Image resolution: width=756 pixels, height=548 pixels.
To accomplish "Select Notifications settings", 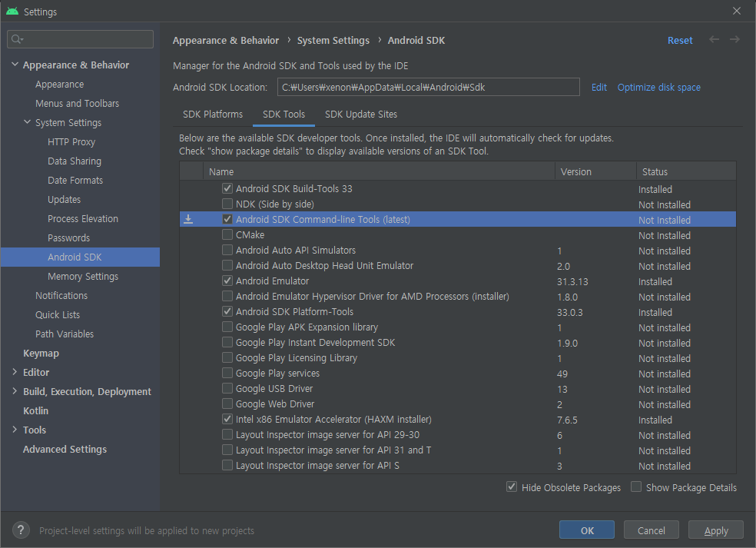I will click(x=61, y=295).
